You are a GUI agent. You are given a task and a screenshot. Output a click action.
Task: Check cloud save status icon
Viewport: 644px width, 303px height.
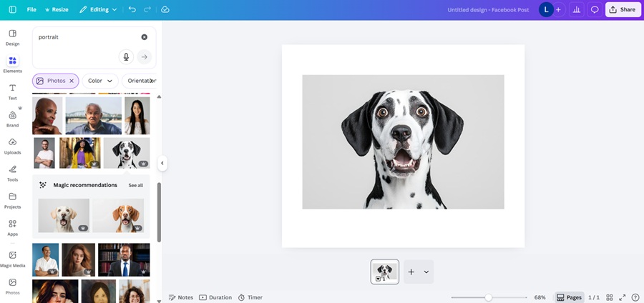click(x=165, y=9)
